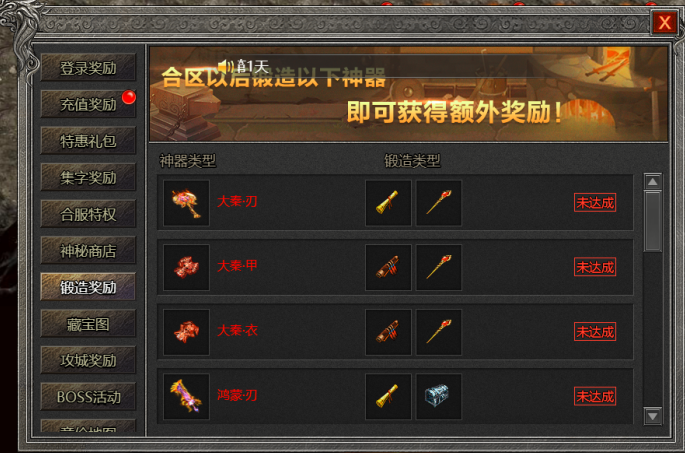Click the scrollbar down arrow
Viewport: 685px width, 453px height.
(653, 416)
